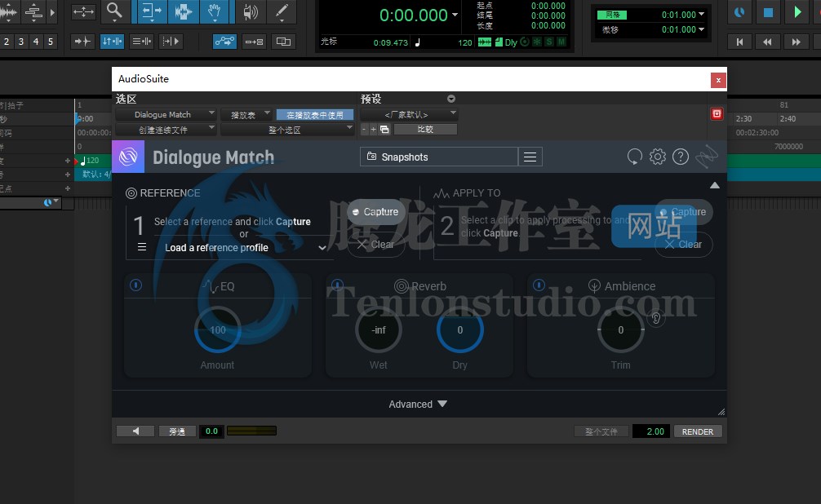
Task: Toggle Link Track and Edit Selection
Action: click(x=141, y=42)
